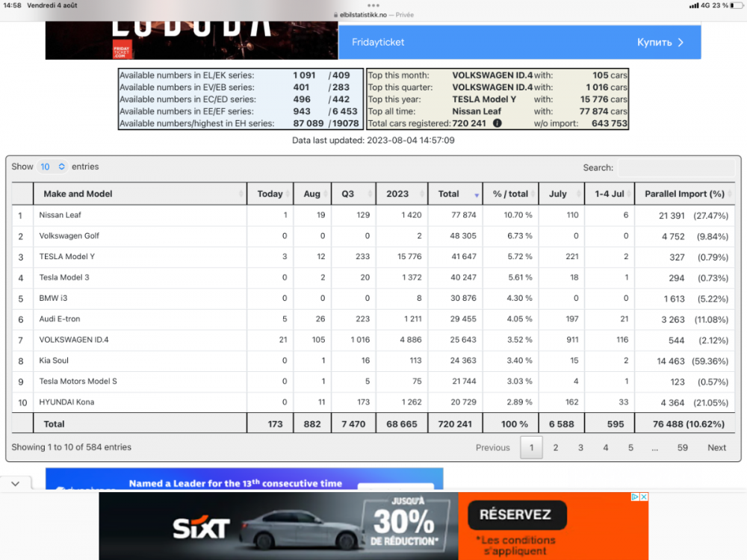Open the 'Named a Leader' ad banner
The image size is (747, 560).
244,479
